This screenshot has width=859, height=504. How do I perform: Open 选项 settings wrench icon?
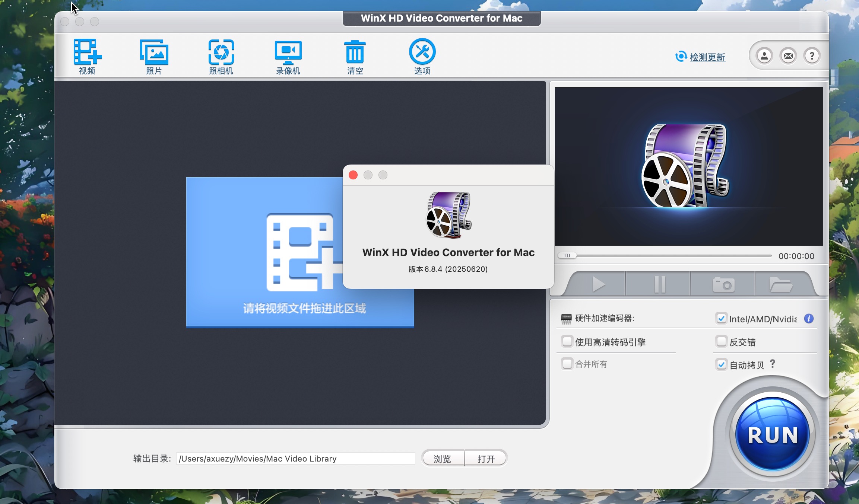[422, 56]
